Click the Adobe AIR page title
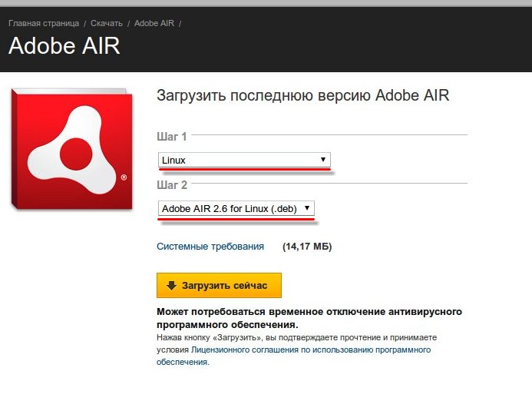 64,45
